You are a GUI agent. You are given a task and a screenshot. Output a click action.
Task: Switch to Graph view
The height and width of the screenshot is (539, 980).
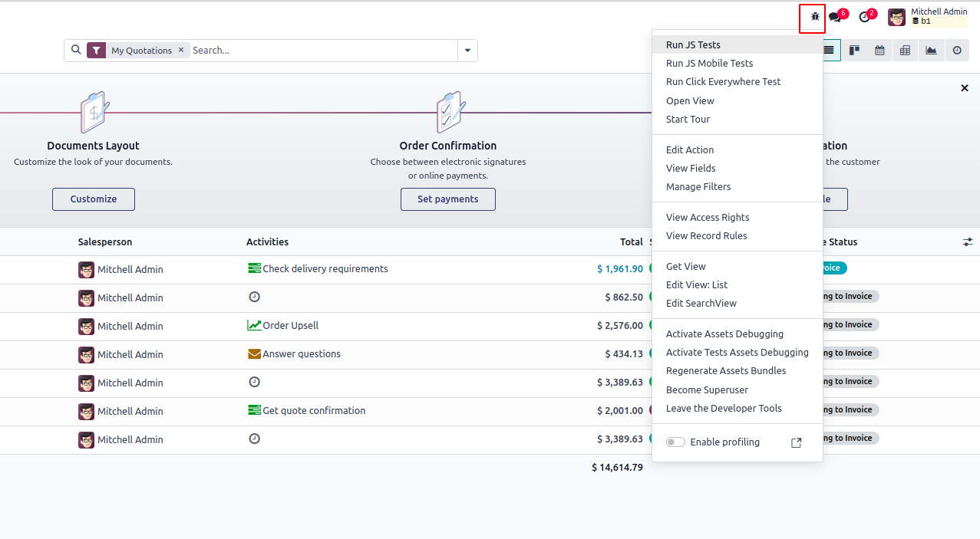click(931, 51)
